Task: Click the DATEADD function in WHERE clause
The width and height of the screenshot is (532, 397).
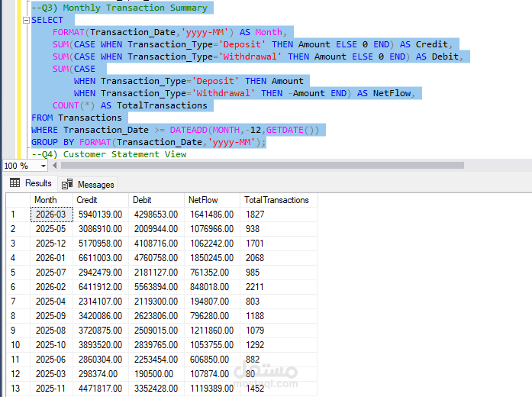Action: click(x=189, y=130)
